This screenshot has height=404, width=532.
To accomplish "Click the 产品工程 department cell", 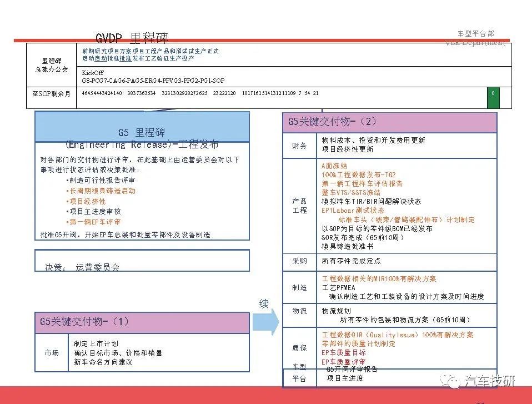I will [x=299, y=206].
